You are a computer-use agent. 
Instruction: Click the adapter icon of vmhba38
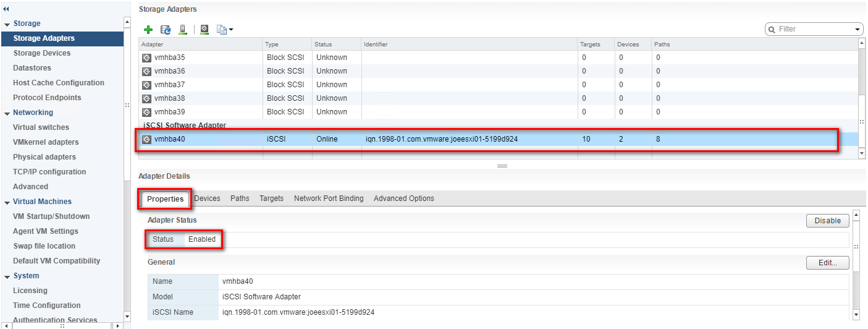[x=146, y=98]
